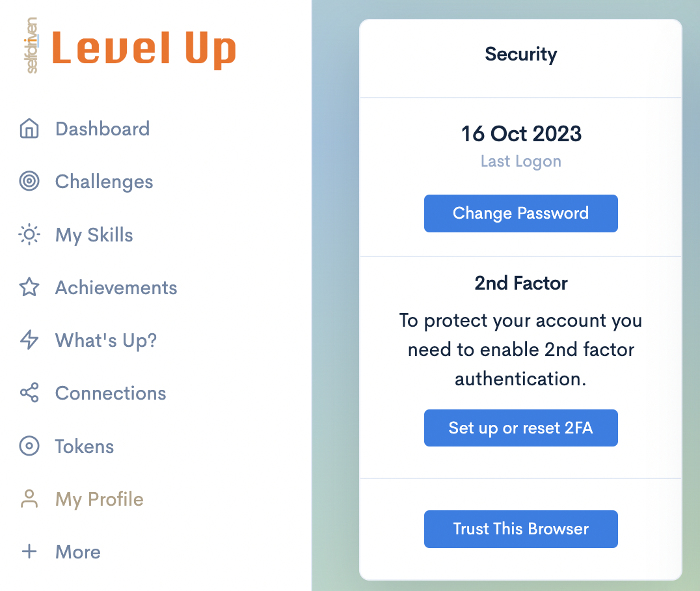This screenshot has width=700, height=591.
Task: Expand the More plus icon
Action: coord(29,552)
